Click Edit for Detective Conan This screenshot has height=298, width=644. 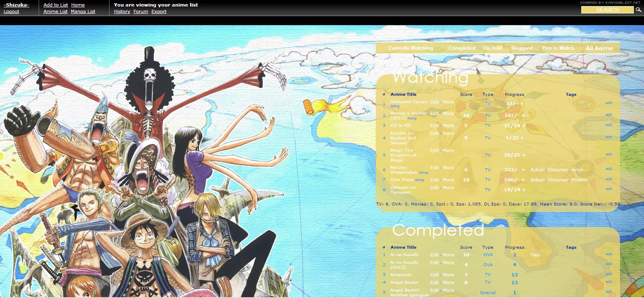click(434, 102)
